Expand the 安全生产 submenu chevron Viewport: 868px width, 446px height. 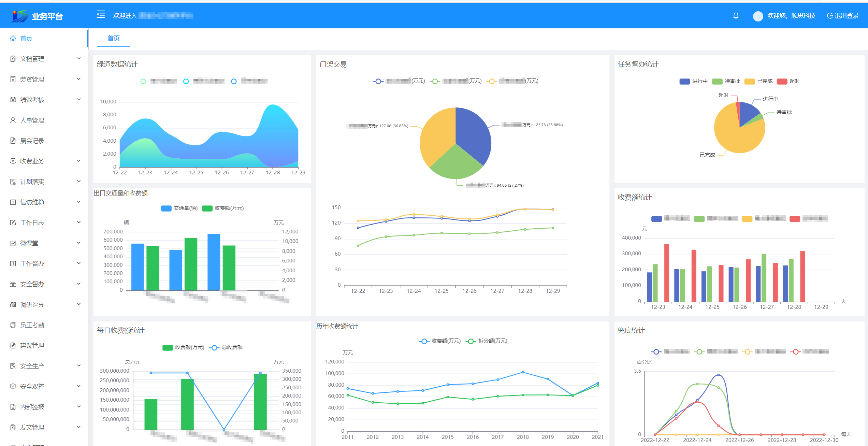(79, 366)
